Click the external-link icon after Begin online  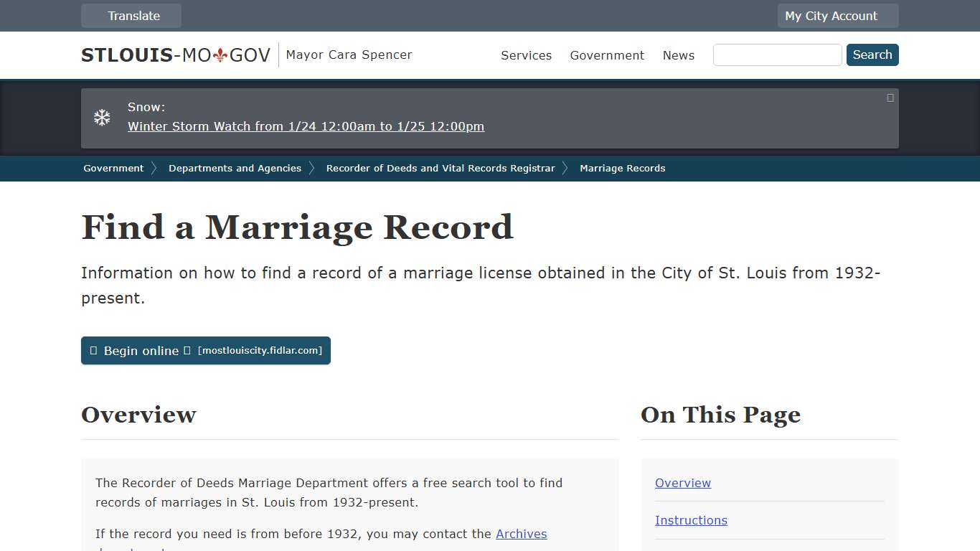187,351
